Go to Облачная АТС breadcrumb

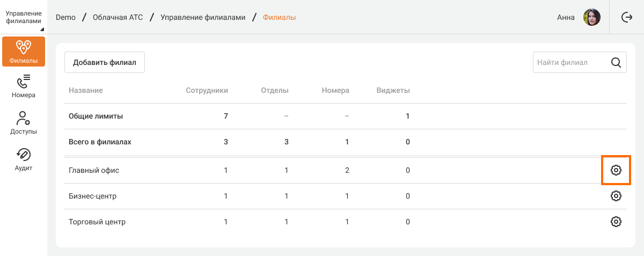(118, 17)
